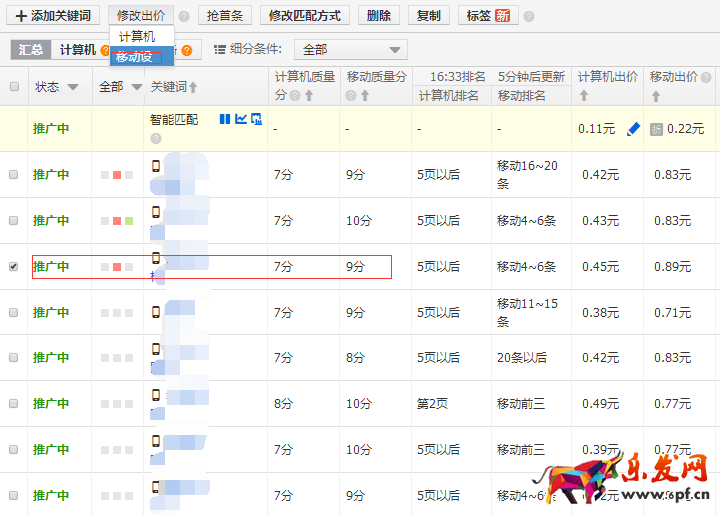Expand the 全部 column filter dropdown
This screenshot has width=720, height=515.
(x=135, y=87)
